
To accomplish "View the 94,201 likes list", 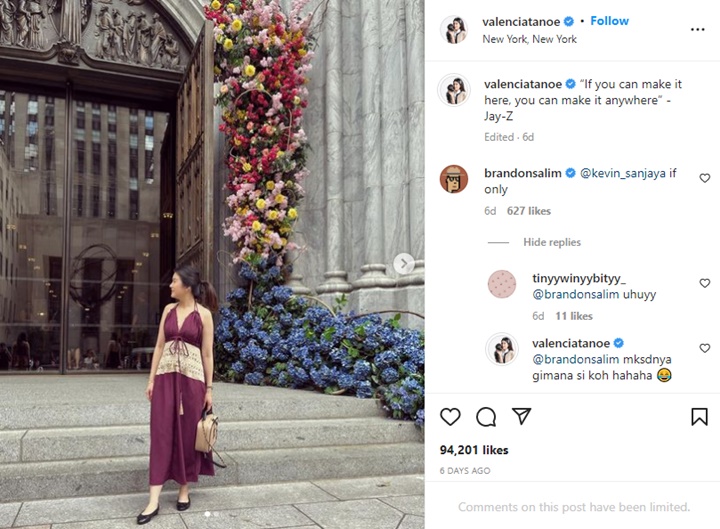I will [x=474, y=450].
